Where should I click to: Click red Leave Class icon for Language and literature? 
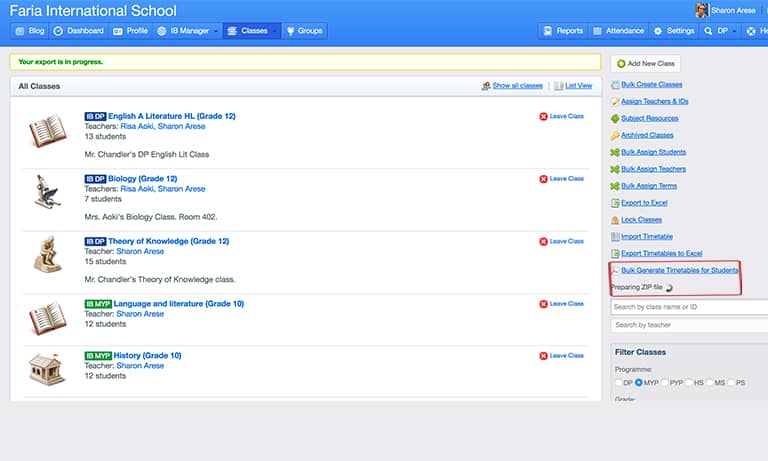click(x=543, y=304)
